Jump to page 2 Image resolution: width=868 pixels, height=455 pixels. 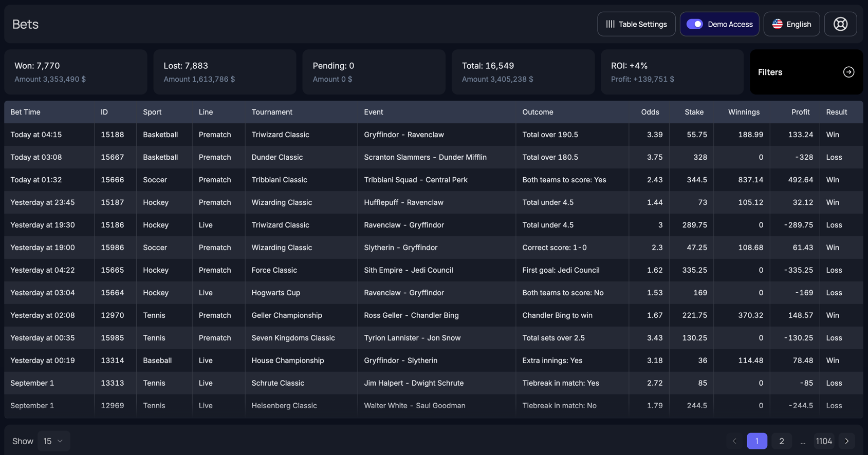click(781, 441)
